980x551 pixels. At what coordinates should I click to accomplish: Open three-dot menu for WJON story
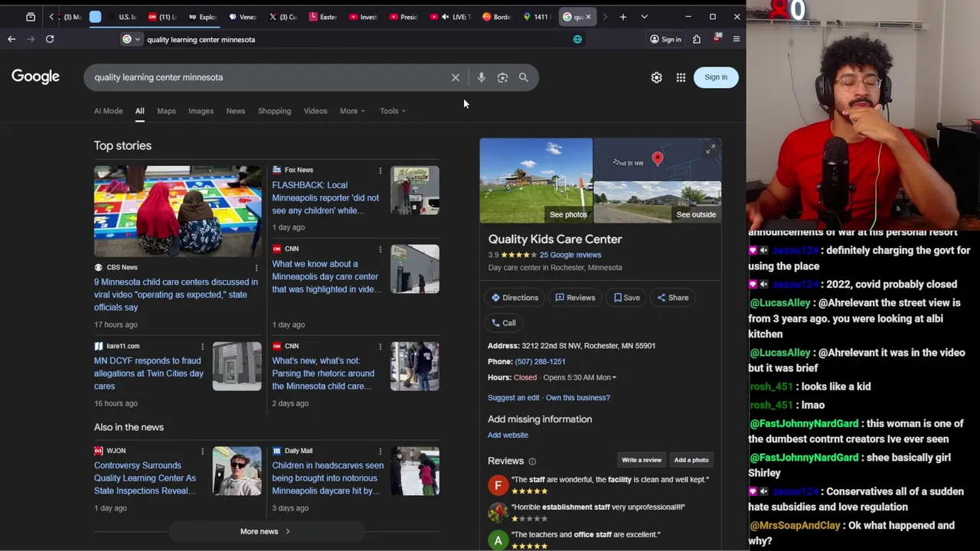(x=202, y=451)
